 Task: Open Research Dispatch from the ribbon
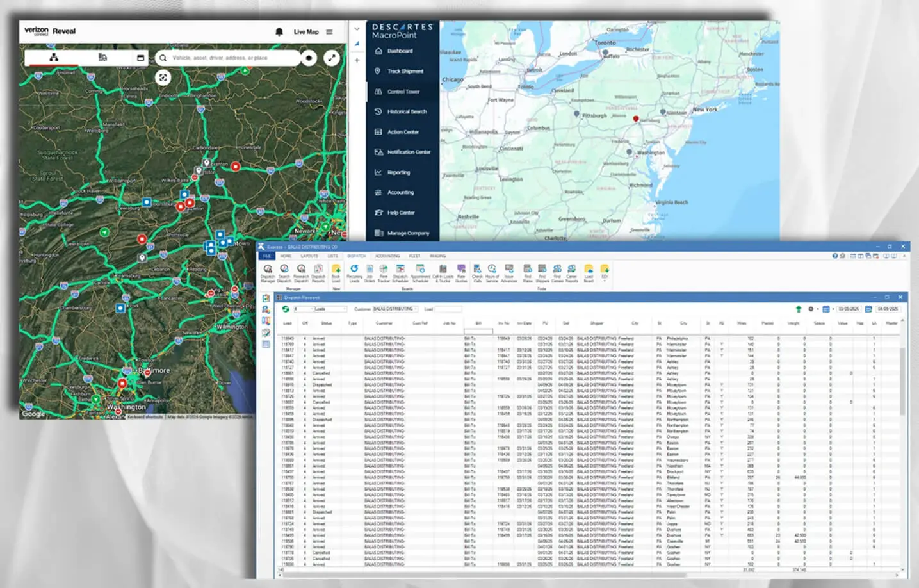click(301, 274)
